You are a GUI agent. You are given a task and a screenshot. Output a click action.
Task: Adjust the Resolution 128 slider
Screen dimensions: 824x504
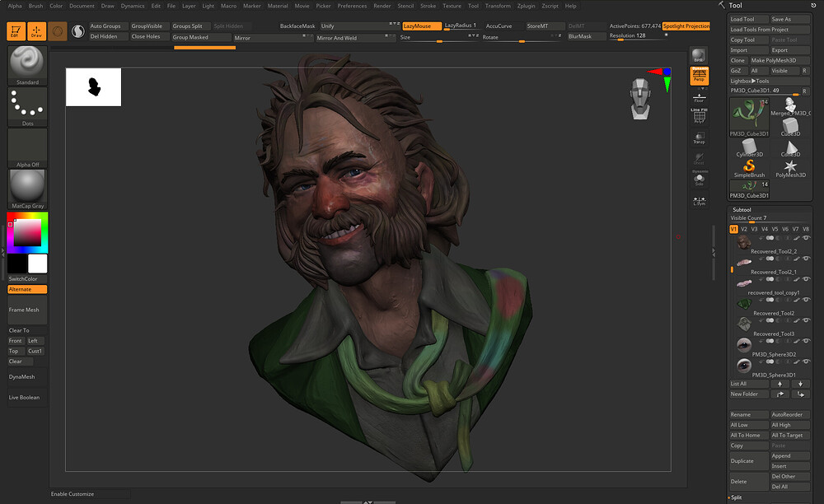638,36
